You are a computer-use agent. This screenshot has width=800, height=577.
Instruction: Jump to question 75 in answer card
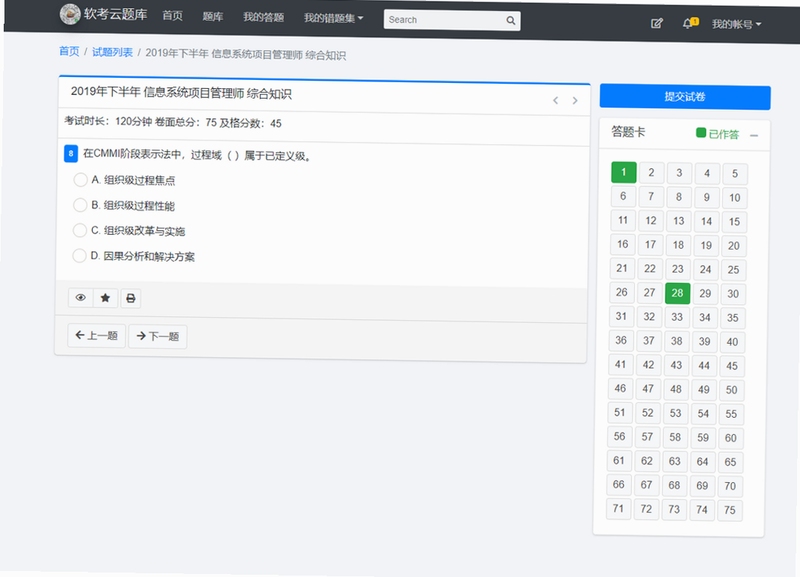tap(730, 510)
